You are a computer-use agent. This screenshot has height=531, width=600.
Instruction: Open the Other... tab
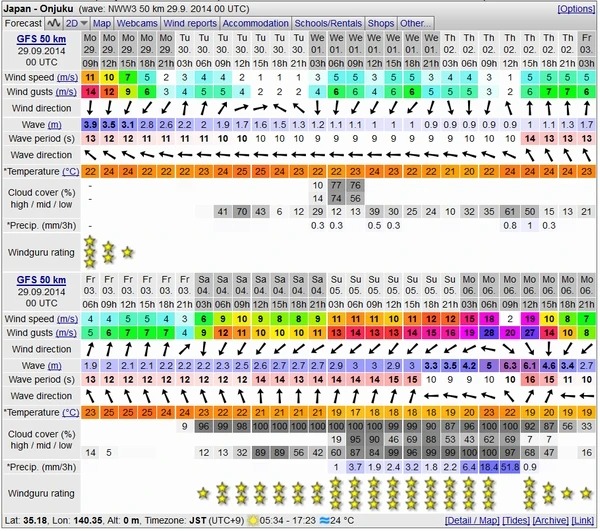(x=415, y=23)
